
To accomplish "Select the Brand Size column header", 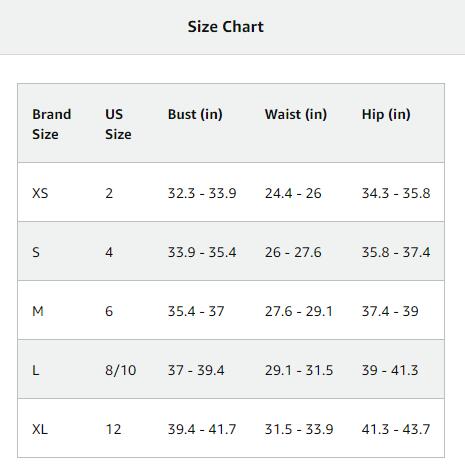I will pyautogui.click(x=52, y=124).
